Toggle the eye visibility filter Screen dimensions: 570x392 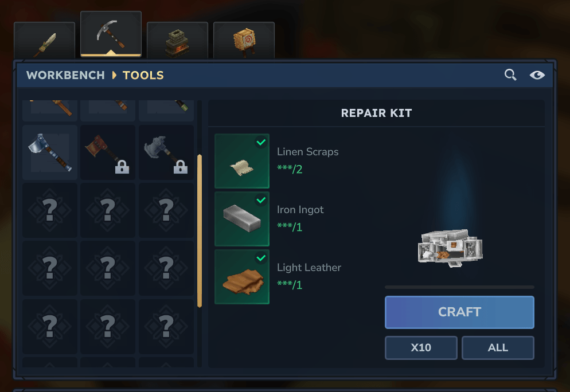coord(537,75)
